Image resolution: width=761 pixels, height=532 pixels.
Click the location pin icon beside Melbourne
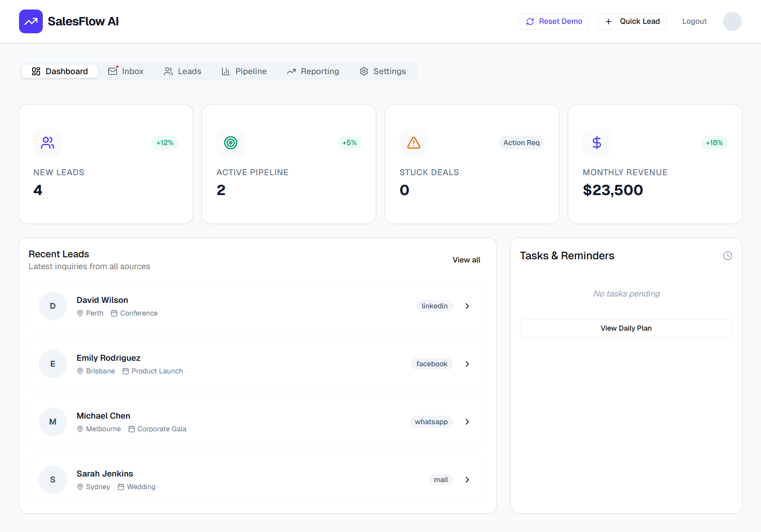point(80,429)
